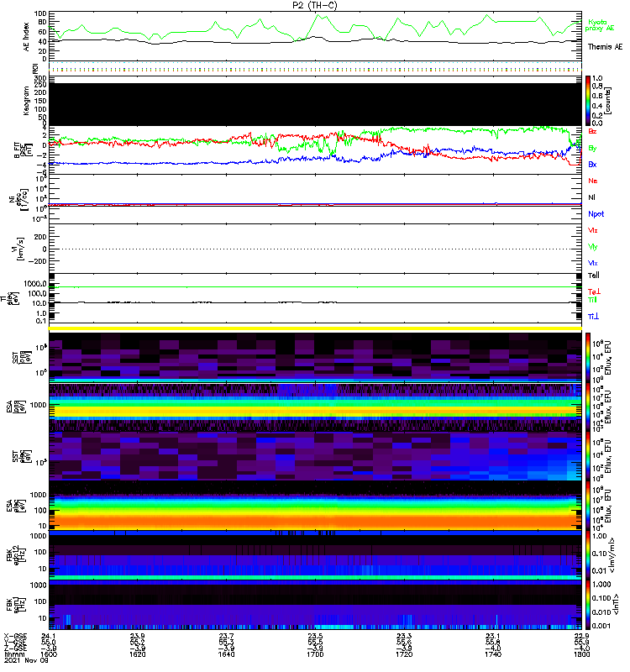Select the Themis AE legend label
Screen dimensions: 630x672
[605, 47]
